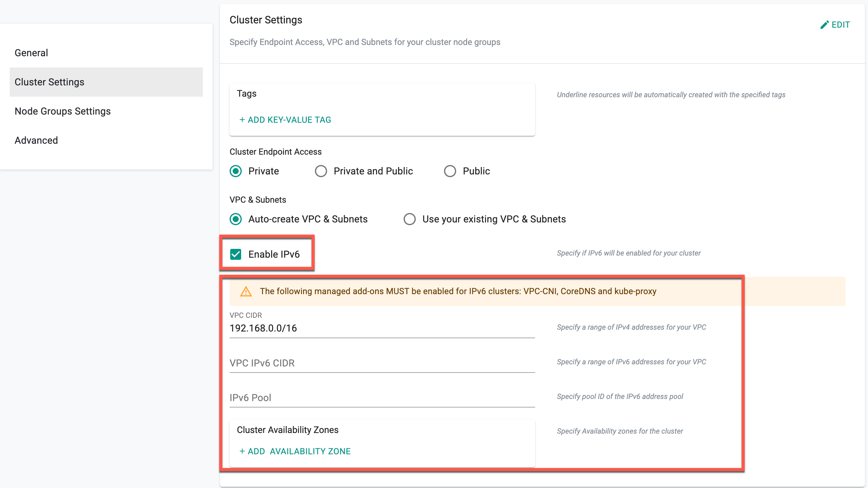
Task: Select the Public endpoint access radio
Action: [x=450, y=171]
